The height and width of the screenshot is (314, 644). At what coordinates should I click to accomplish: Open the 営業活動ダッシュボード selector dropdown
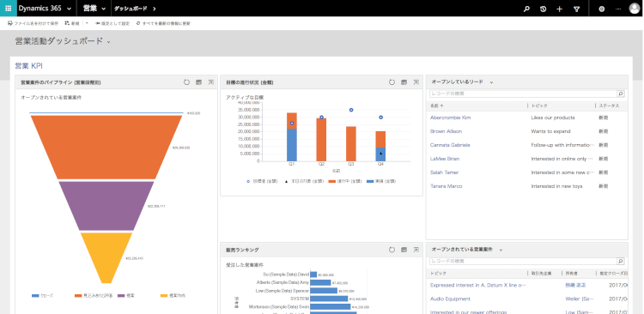click(x=108, y=42)
